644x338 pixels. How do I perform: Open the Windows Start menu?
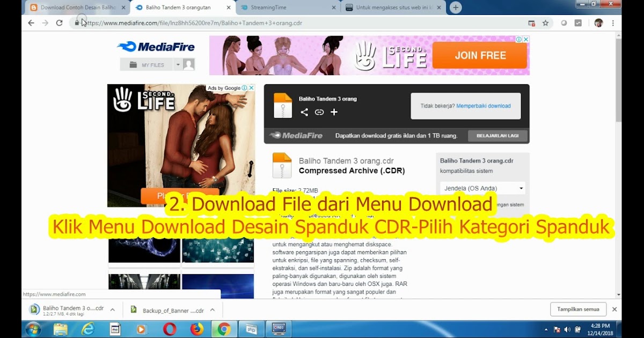tap(33, 329)
